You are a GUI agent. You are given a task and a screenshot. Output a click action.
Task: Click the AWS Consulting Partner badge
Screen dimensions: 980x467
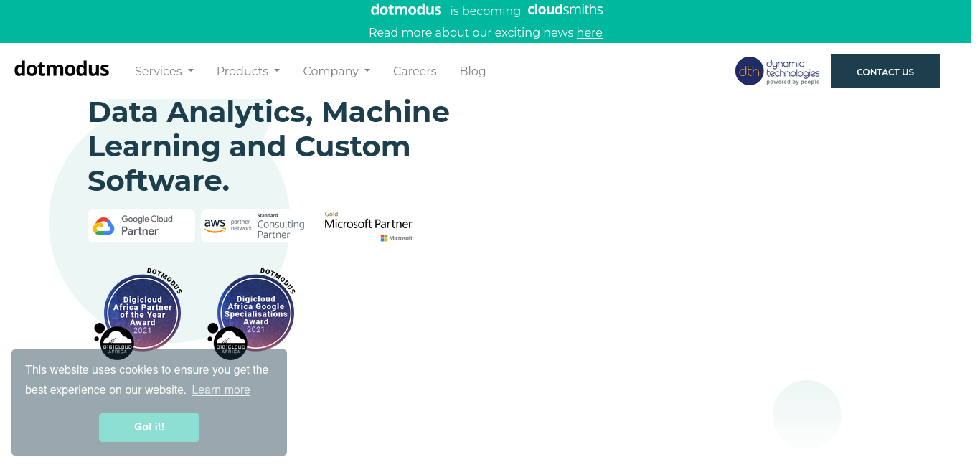(x=255, y=226)
